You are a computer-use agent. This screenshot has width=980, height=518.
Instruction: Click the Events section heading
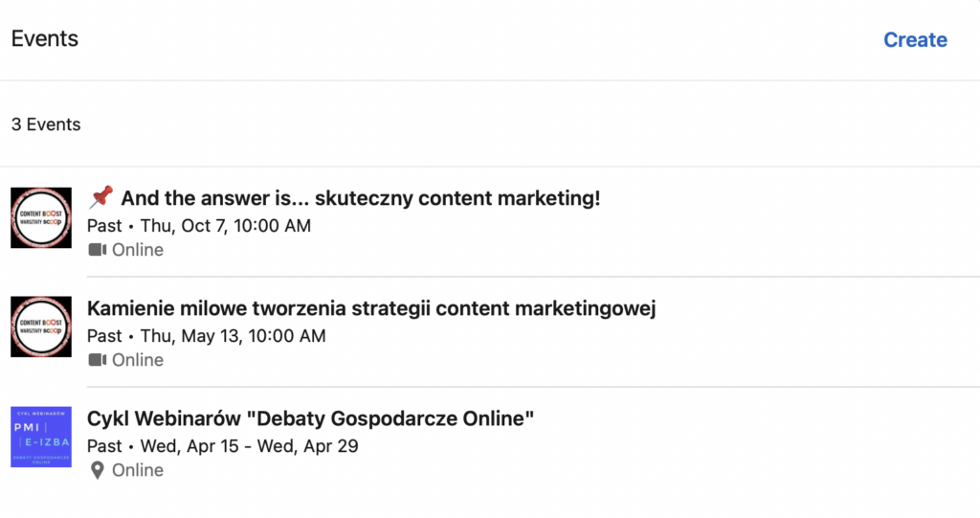click(45, 39)
